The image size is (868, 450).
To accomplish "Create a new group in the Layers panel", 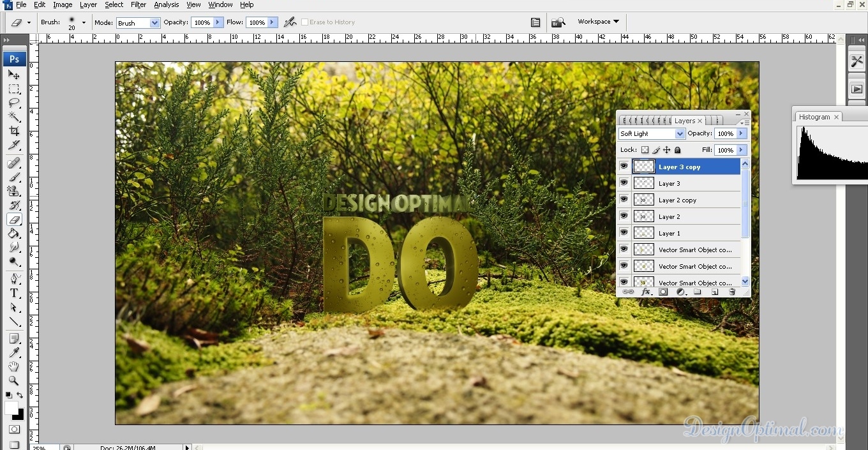I will (698, 292).
